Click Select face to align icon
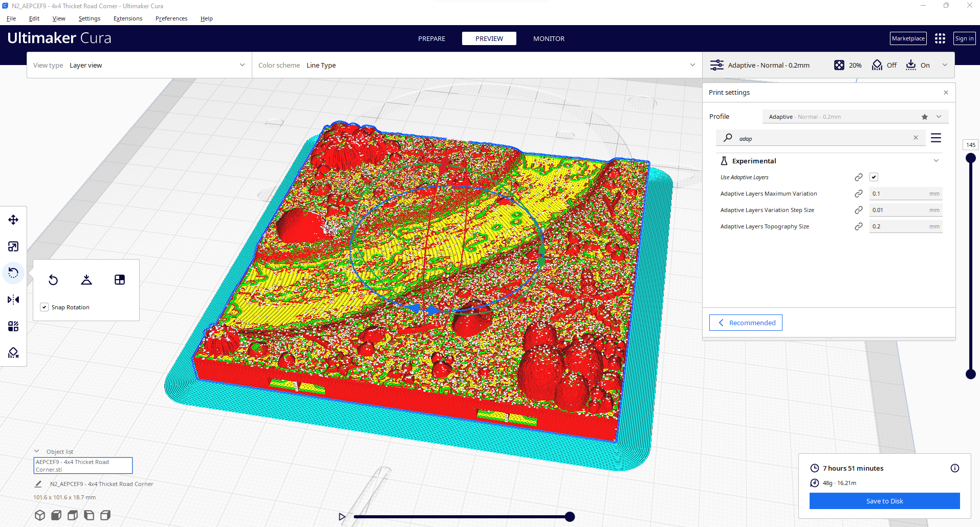Viewport: 980px width, 527px height. tap(120, 280)
